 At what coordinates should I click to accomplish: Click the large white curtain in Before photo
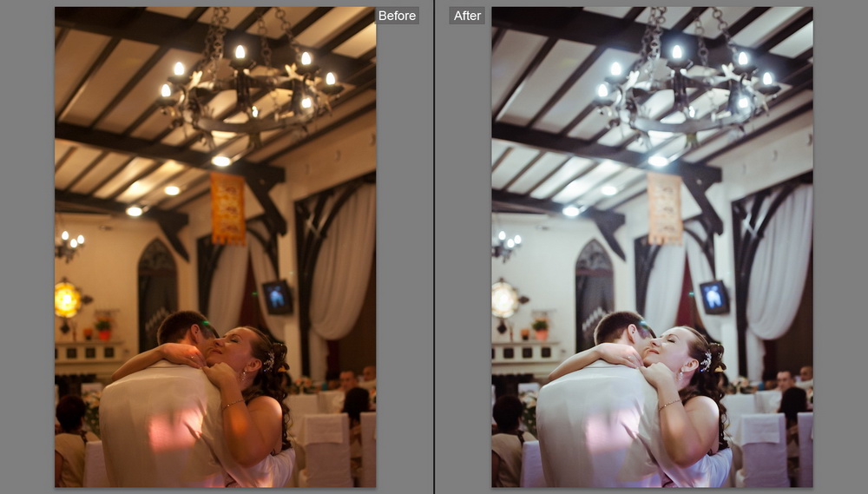pos(343,260)
